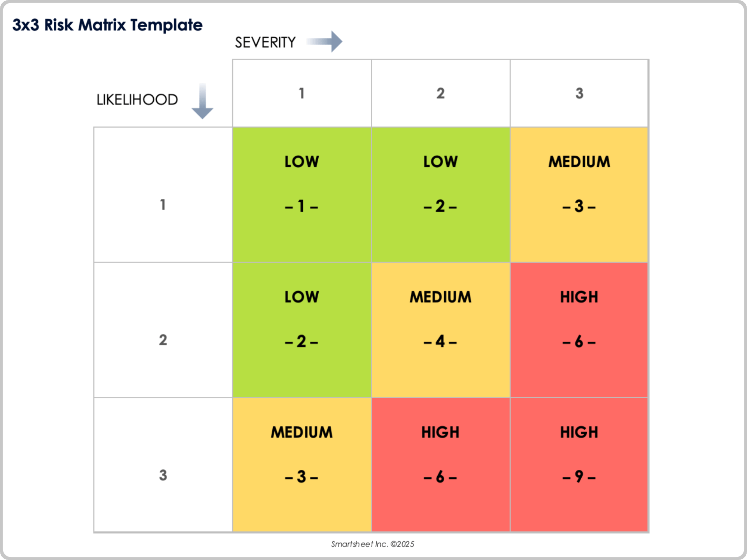Select the 3x3 Risk Matrix Template title
747x560 pixels.
click(x=107, y=25)
